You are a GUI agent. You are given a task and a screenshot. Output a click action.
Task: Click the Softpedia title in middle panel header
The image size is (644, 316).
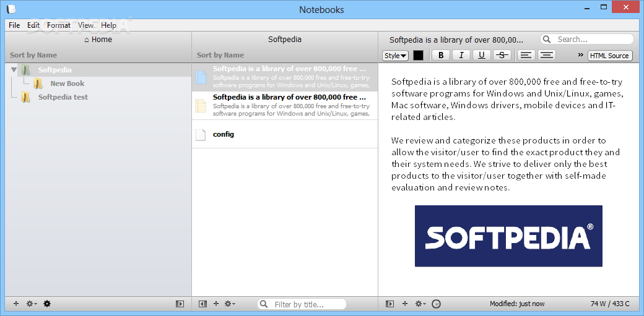tap(285, 40)
